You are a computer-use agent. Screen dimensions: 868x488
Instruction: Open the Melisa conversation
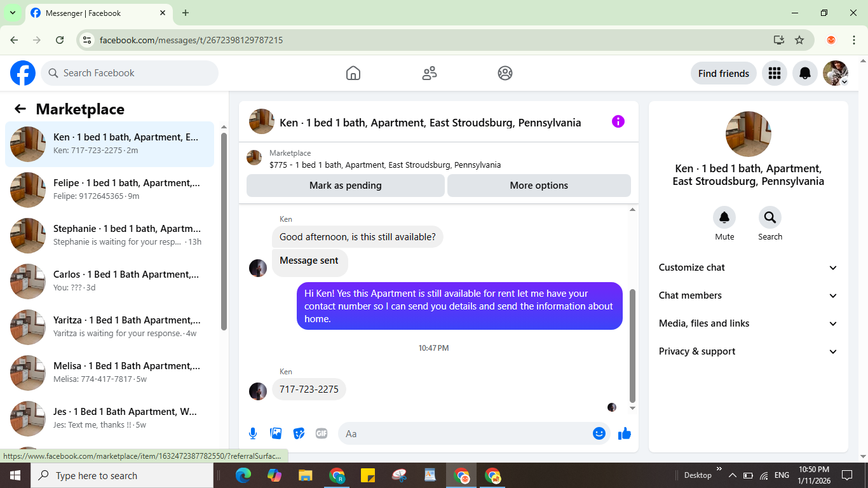pos(109,373)
